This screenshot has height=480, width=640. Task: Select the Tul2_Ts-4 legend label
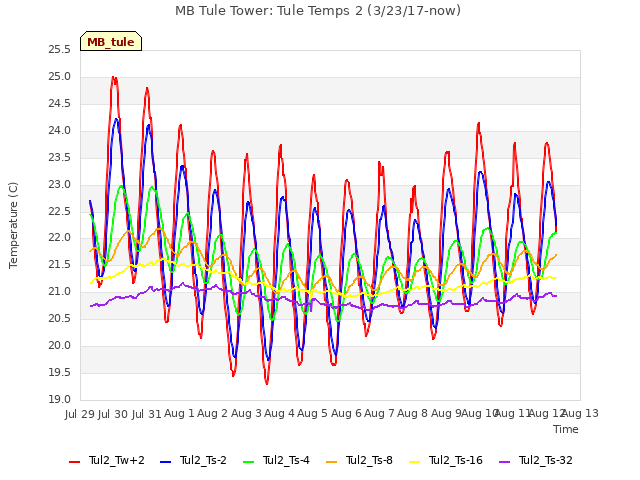click(286, 460)
